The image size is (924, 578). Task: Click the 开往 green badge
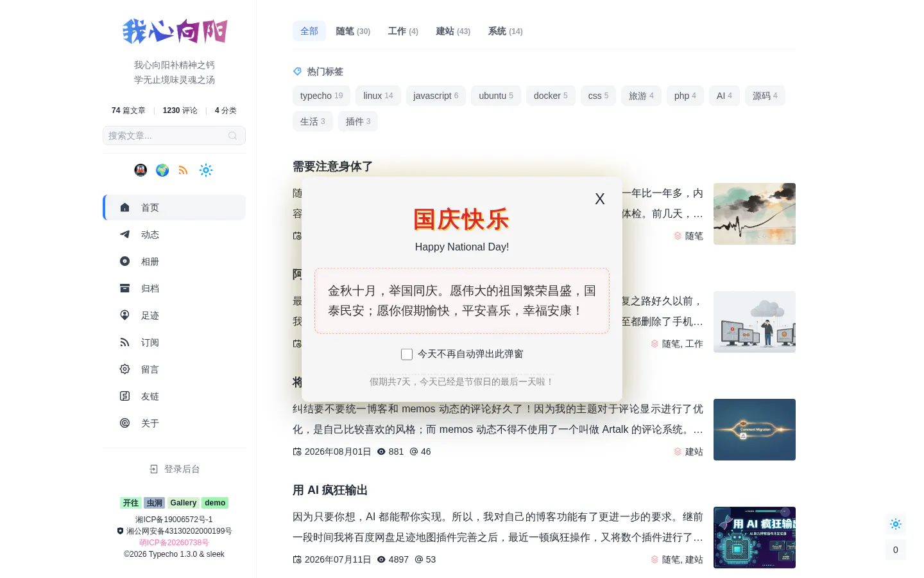tap(131, 503)
